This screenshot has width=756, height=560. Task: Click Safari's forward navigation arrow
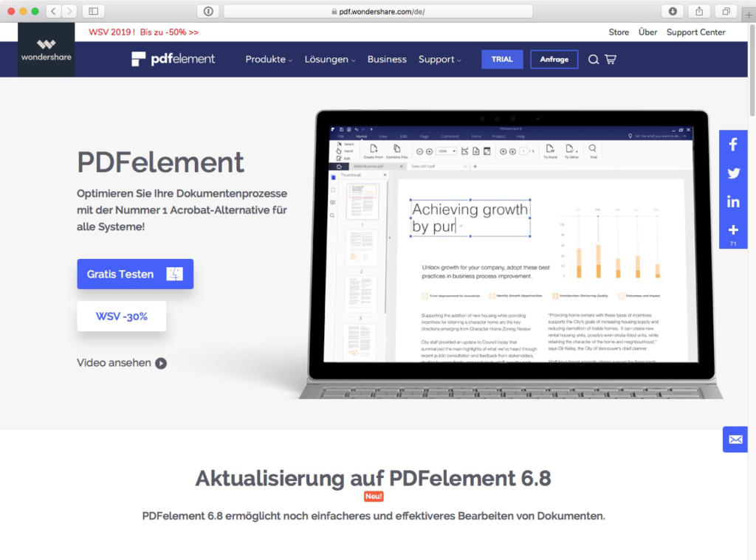69,11
